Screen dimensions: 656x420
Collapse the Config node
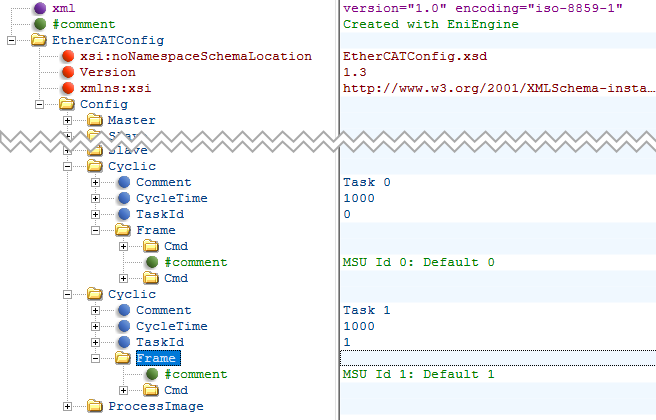coord(39,104)
